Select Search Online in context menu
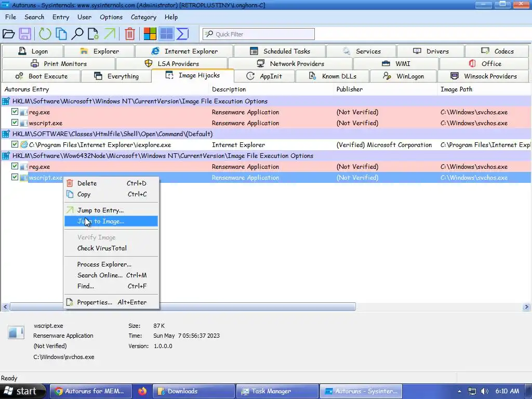Screen dimensions: 532x399 111,275
